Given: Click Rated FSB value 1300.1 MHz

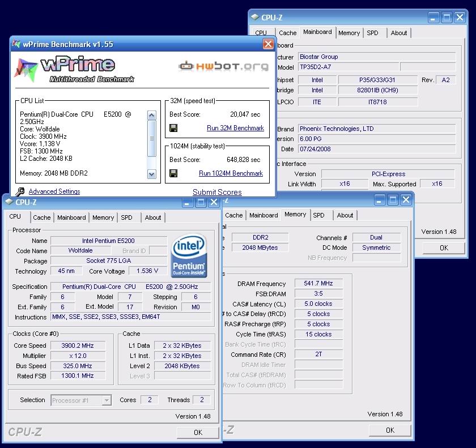Looking at the screenshot, I should coord(78,376).
